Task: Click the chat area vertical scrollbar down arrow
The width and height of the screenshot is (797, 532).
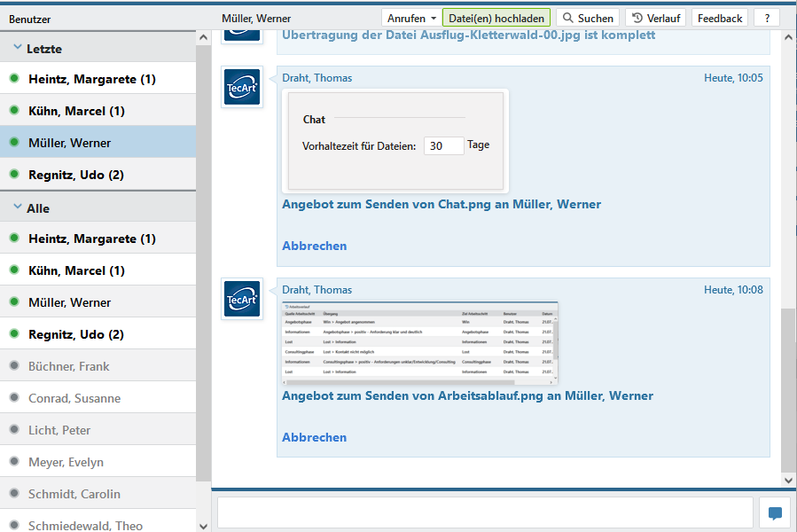Action: [x=789, y=480]
